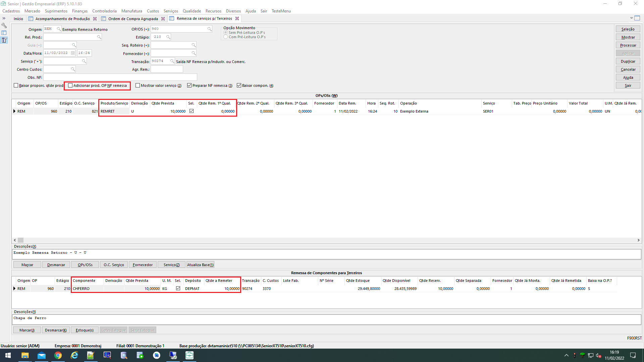
Task: Open Google Chrome from the taskbar
Action: click(x=58, y=355)
